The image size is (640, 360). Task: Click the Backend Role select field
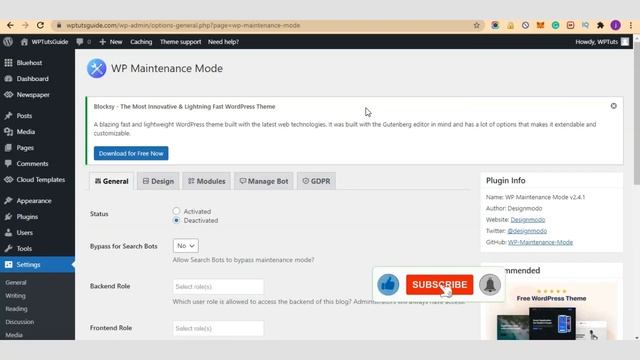point(218,287)
